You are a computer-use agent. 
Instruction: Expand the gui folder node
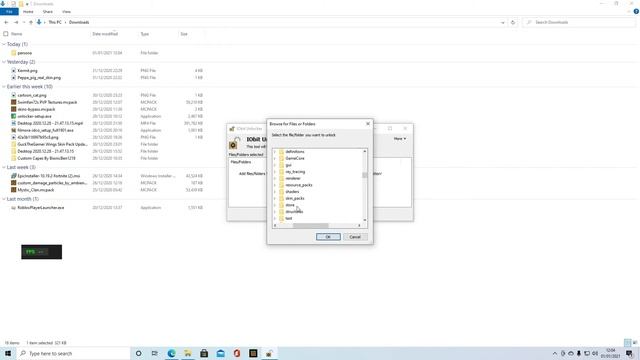(x=275, y=165)
